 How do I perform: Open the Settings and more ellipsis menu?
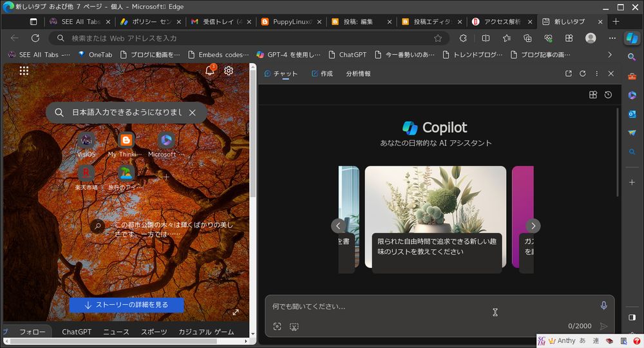pyautogui.click(x=612, y=38)
